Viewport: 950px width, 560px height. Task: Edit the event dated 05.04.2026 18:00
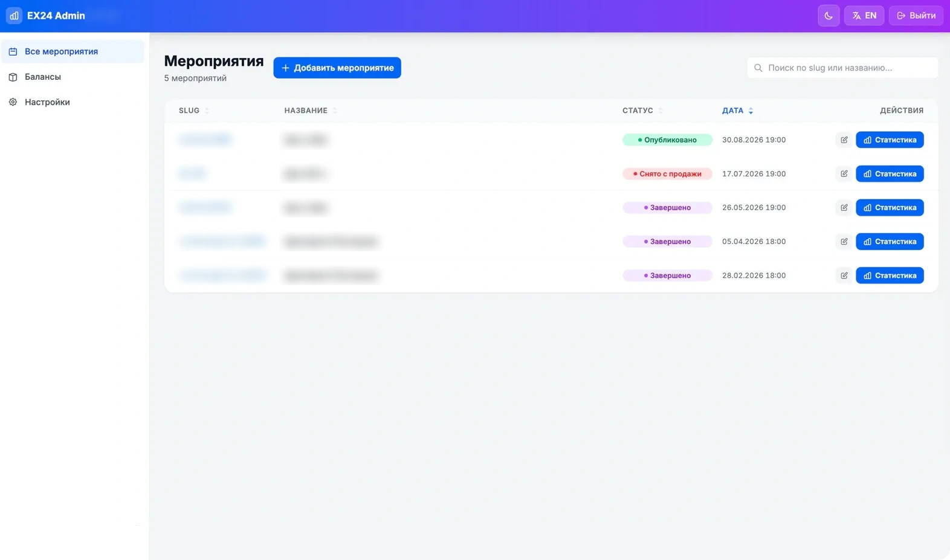coord(844,241)
